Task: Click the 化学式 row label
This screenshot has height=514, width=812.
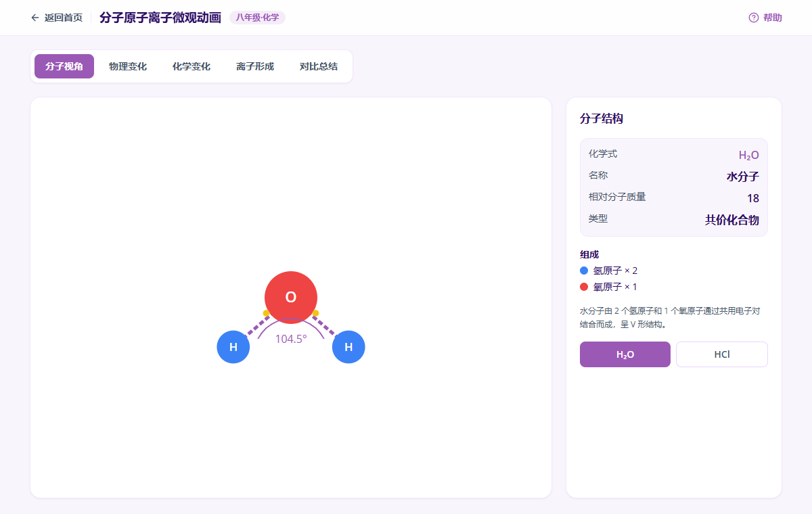Action: (603, 154)
